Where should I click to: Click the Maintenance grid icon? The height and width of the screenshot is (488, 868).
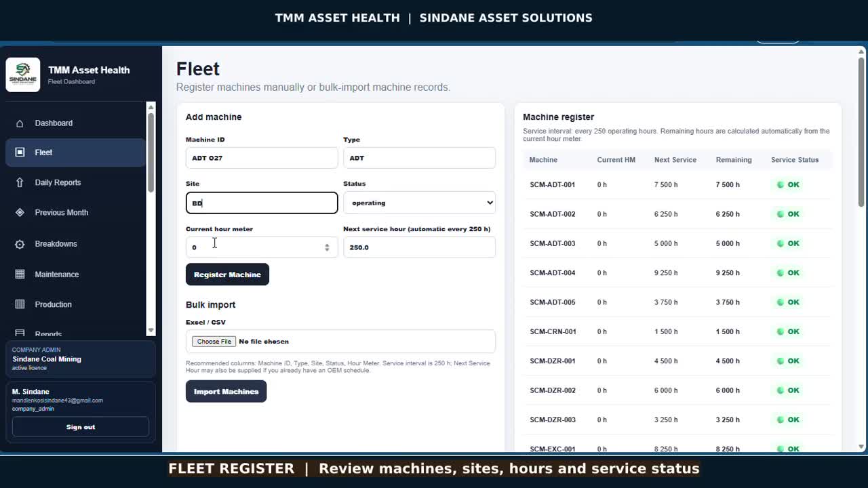point(20,274)
